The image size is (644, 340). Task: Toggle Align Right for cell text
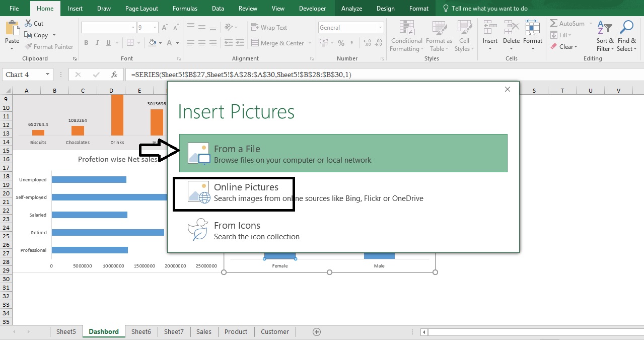click(x=213, y=43)
